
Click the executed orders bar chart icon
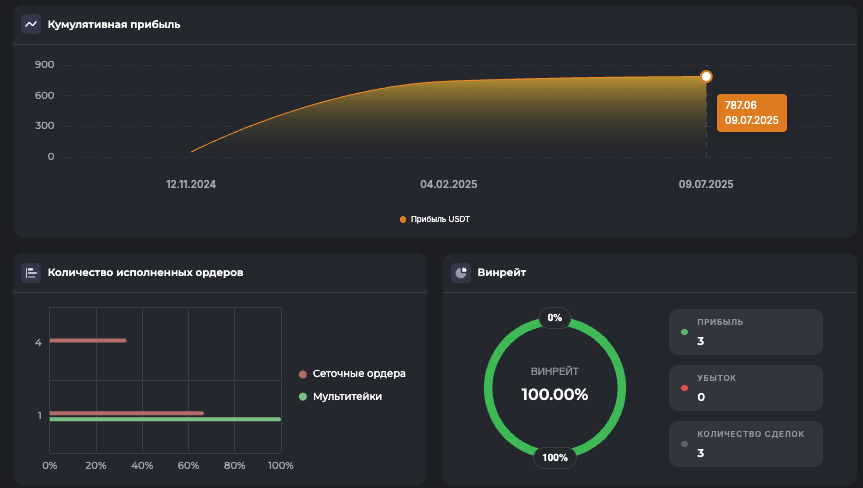pyautogui.click(x=31, y=272)
